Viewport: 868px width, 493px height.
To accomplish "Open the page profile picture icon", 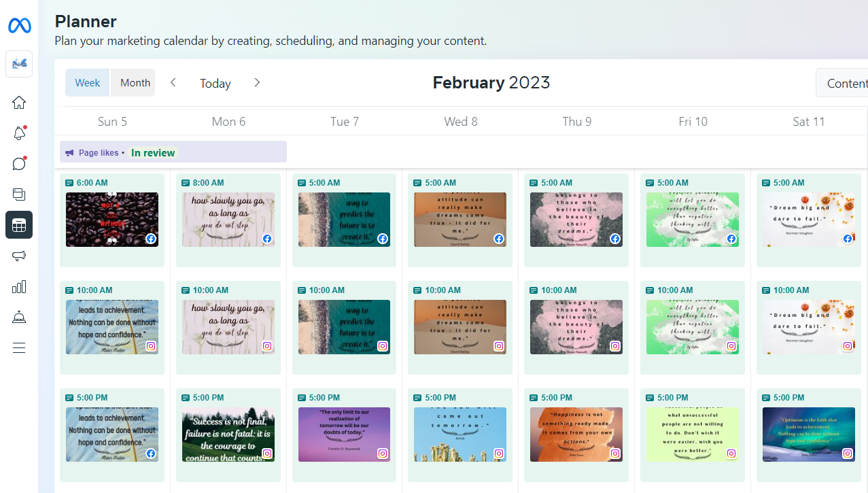I will coord(19,64).
